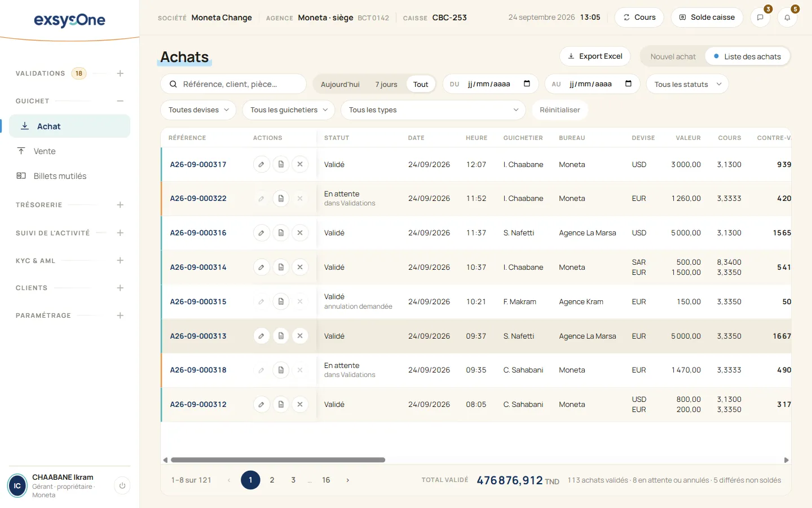The image size is (812, 508).
Task: Filter purchases to Aujourd'hui
Action: 340,84
